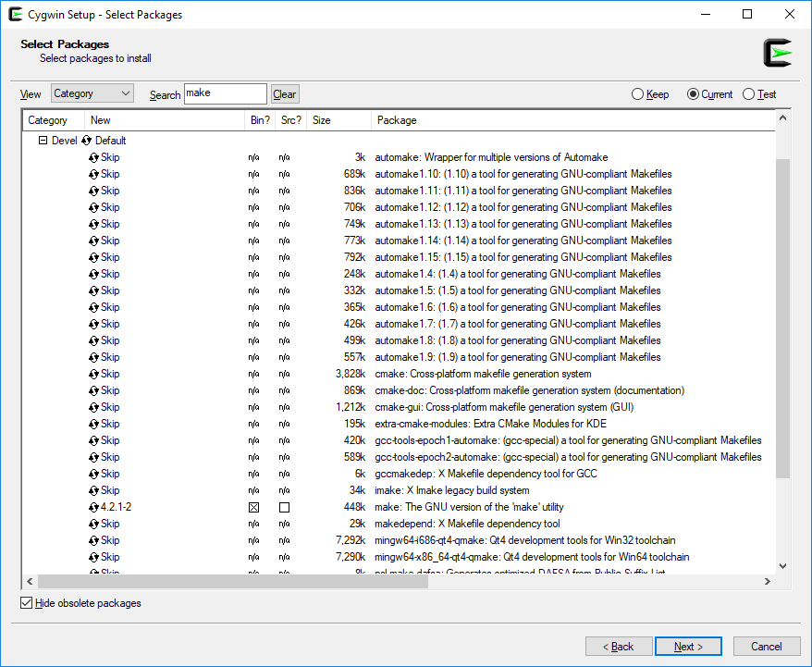
Task: Collapse the Devel category tree node
Action: [43, 141]
